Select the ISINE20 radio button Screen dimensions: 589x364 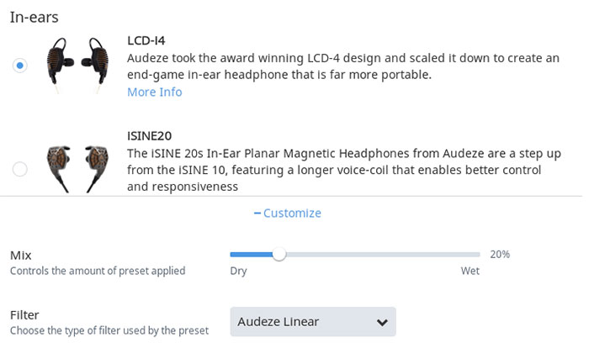[20, 169]
